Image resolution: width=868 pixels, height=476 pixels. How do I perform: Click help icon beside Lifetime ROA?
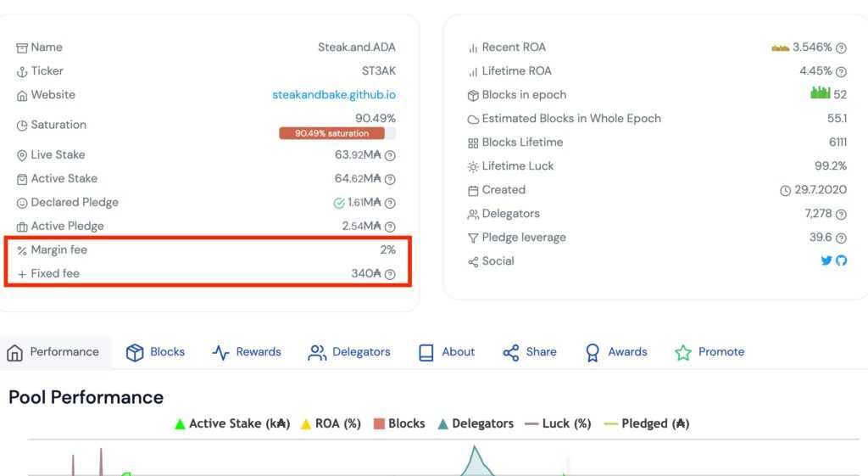point(841,72)
